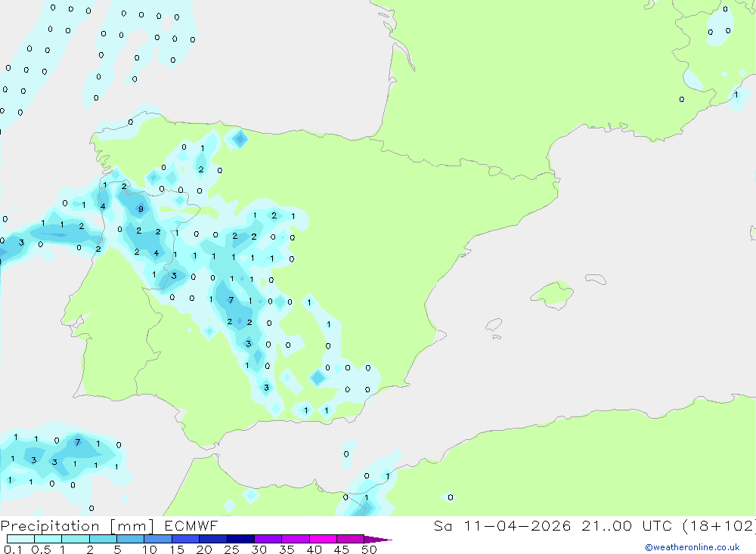Viewport: 756px width, 554px height.
Task: Click the legend label '30'
Action: [259, 549]
